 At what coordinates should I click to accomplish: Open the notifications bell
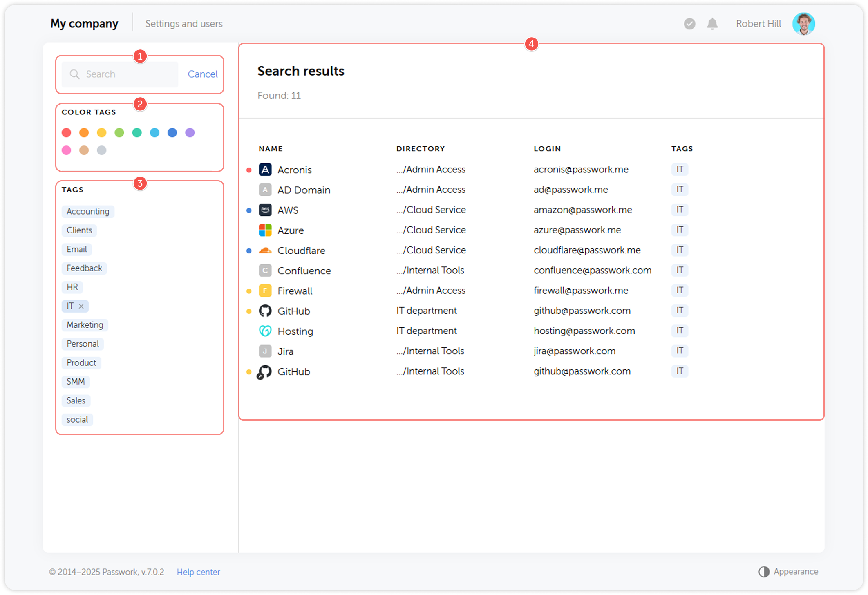712,24
